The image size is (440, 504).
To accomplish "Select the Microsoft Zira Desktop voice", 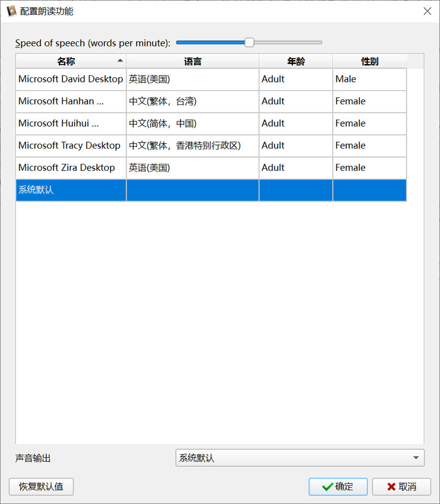I will point(71,168).
